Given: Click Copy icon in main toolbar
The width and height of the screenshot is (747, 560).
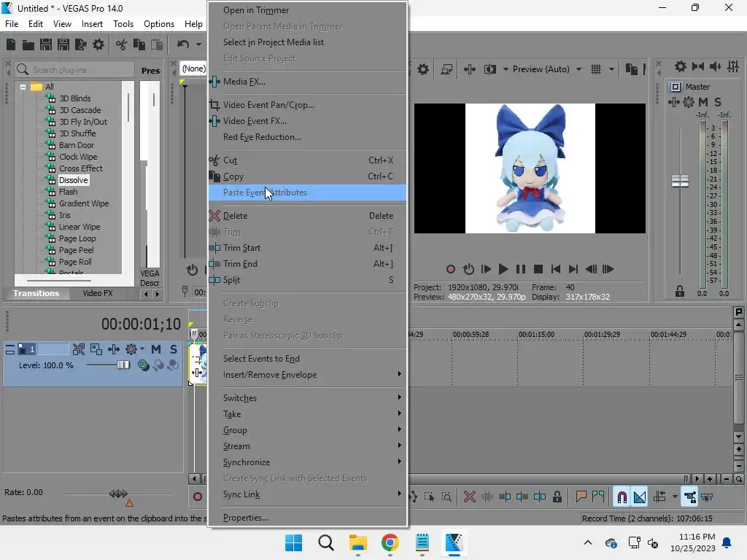Looking at the screenshot, I should tap(139, 44).
